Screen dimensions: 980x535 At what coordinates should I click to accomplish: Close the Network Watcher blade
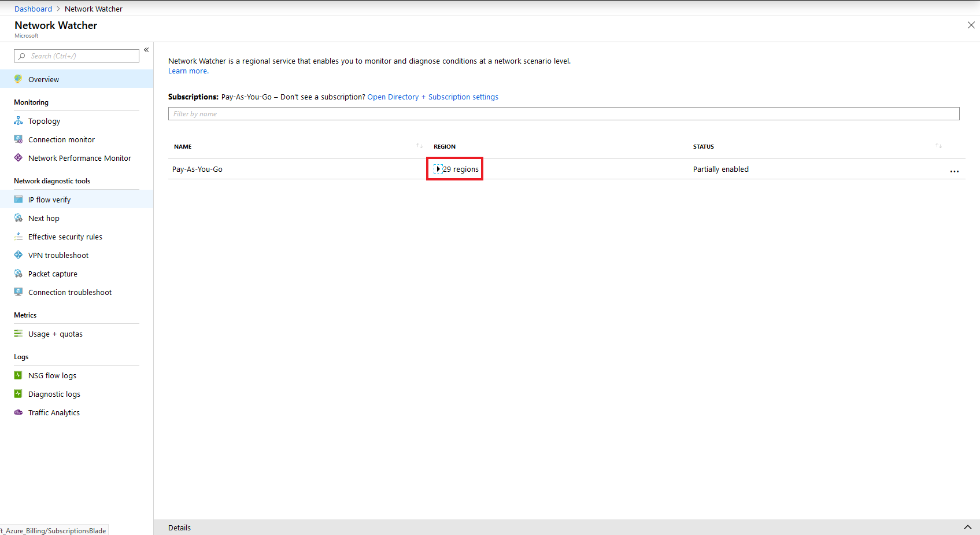click(x=971, y=25)
